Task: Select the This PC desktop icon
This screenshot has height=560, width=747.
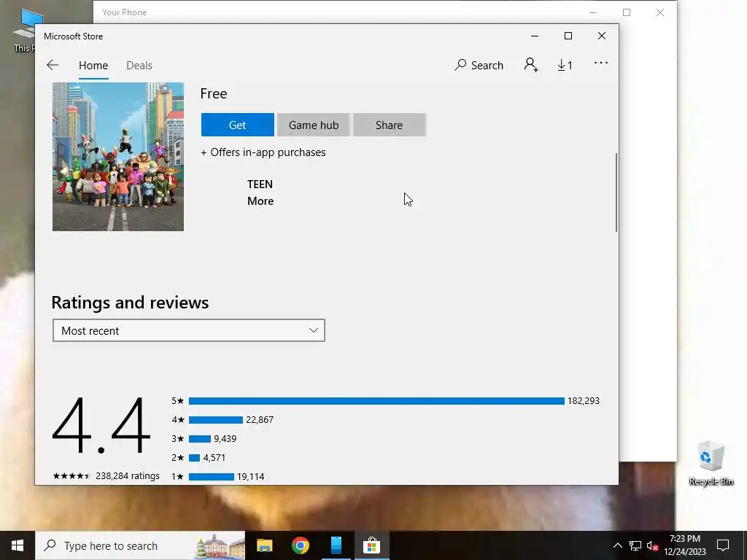Action: click(24, 29)
